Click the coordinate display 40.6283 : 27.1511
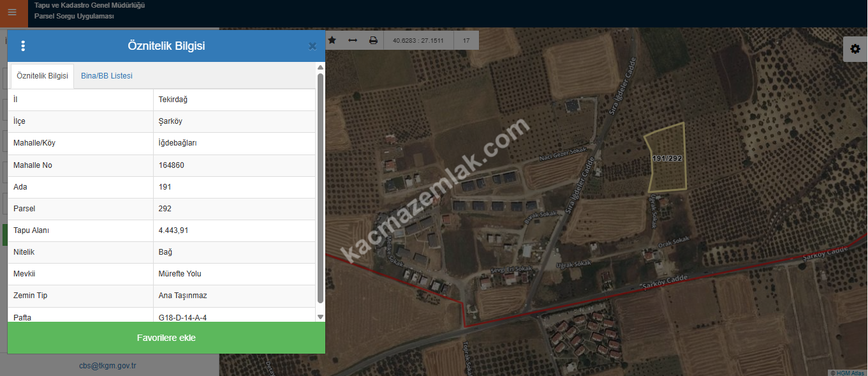This screenshot has width=868, height=376. pos(418,40)
